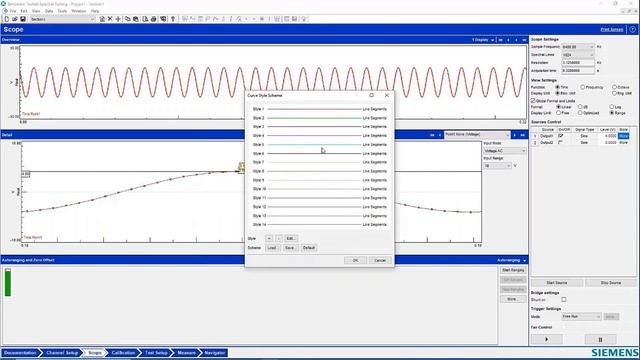640x360 pixels.
Task: Click the copy toolbar icon
Action: click(127, 19)
